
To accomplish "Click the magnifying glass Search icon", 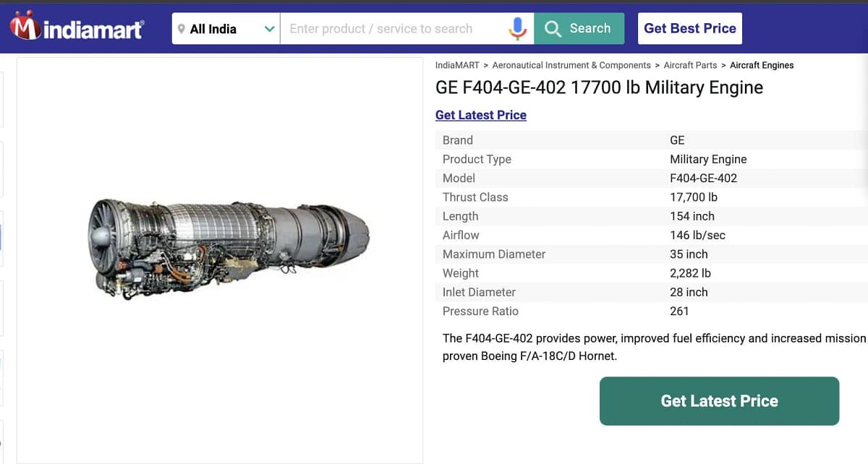I will click(553, 28).
